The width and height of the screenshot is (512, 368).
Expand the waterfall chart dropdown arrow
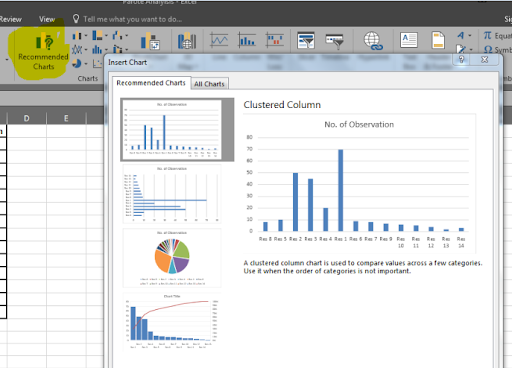point(126,35)
